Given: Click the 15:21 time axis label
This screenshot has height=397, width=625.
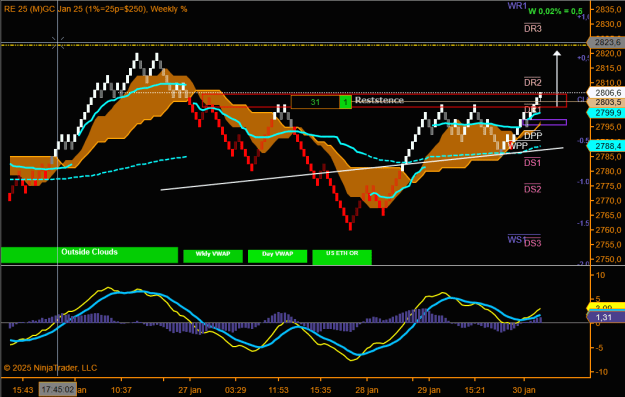Looking at the screenshot, I should (474, 390).
